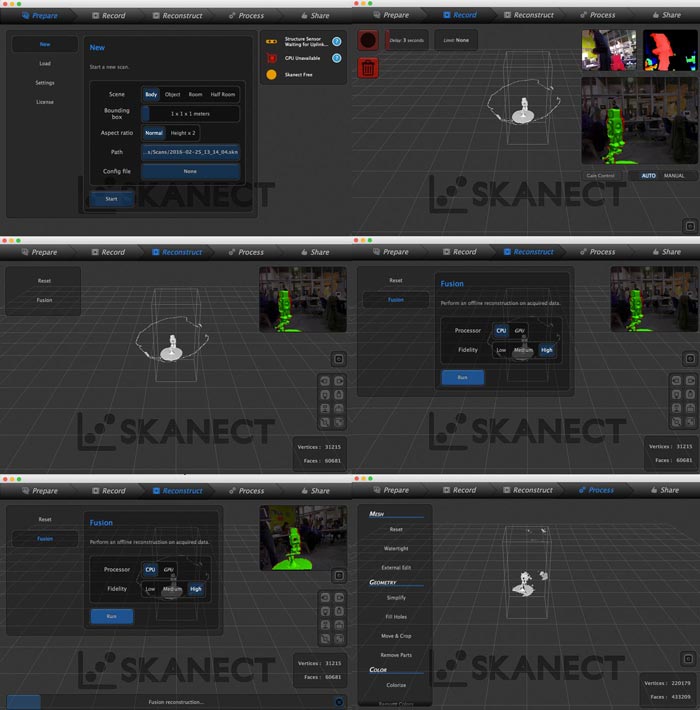Click the red GPU Unavailable status icon
This screenshot has width=700, height=710.
[272, 58]
